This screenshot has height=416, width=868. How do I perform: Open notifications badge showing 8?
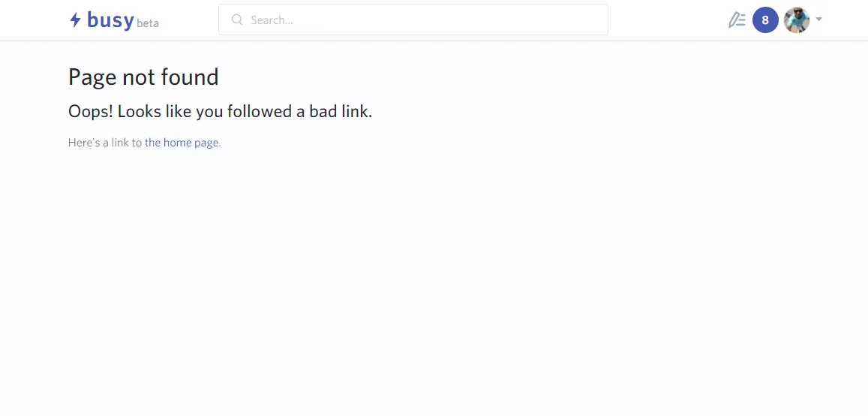point(765,20)
